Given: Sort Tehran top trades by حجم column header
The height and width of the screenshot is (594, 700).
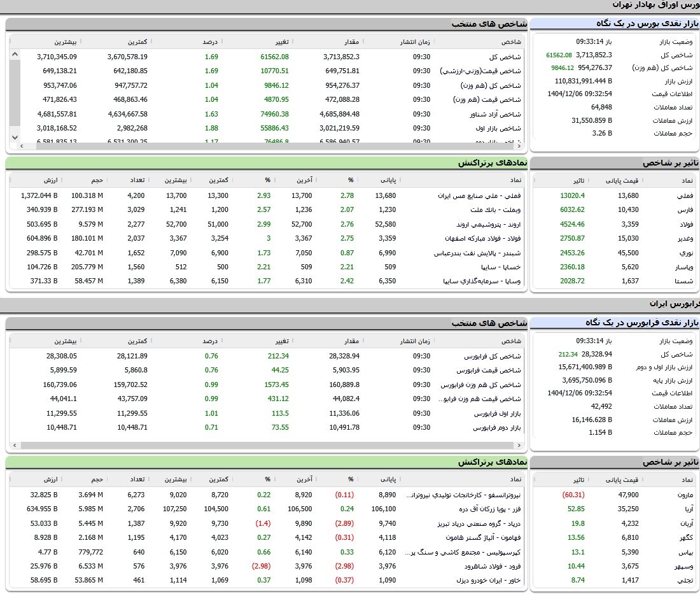Looking at the screenshot, I should point(97,180).
